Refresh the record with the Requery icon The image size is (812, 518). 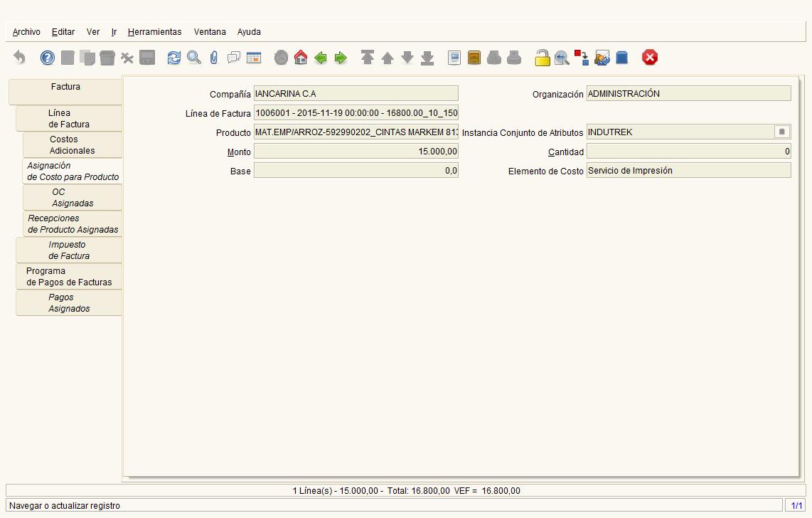click(x=174, y=58)
